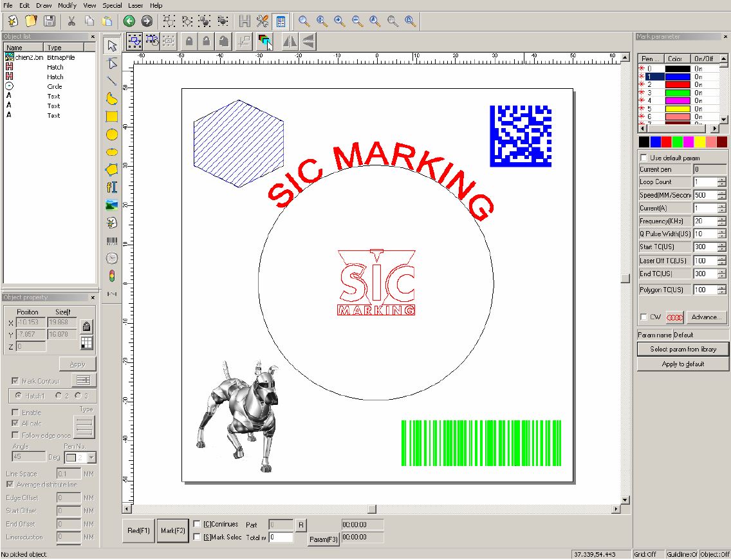This screenshot has width=731, height=560.
Task: Click the Save file icon
Action: point(49,21)
